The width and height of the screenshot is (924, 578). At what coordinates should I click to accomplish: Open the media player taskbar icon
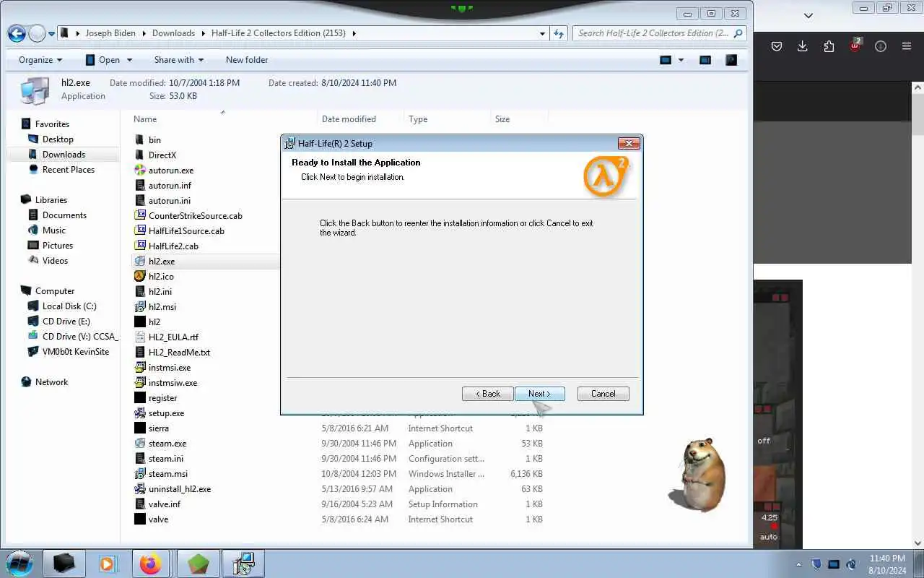click(107, 564)
